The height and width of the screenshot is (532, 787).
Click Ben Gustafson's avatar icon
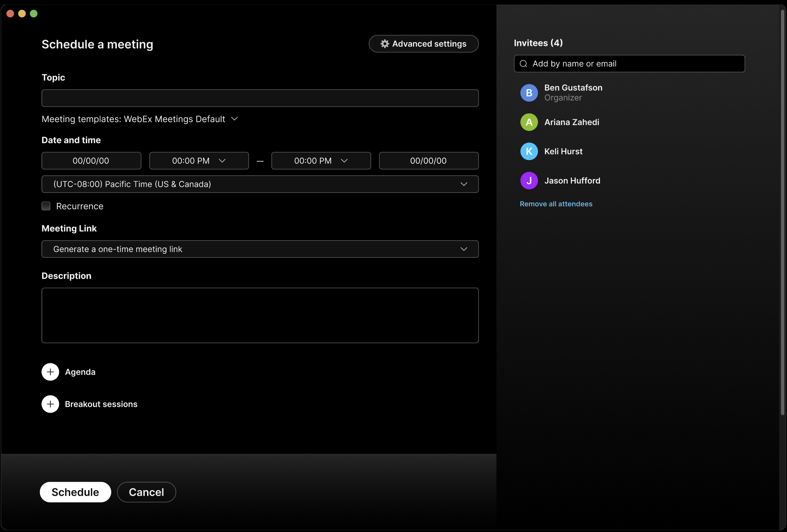(529, 93)
